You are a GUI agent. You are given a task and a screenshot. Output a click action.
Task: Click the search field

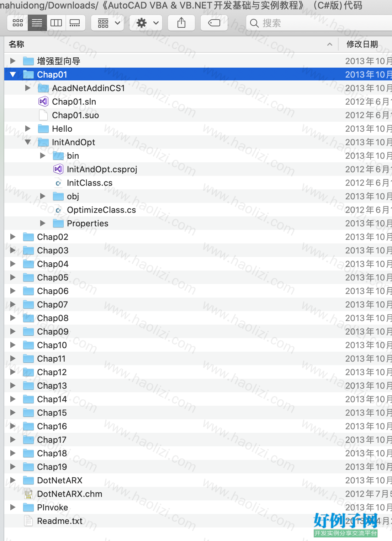[x=319, y=23]
